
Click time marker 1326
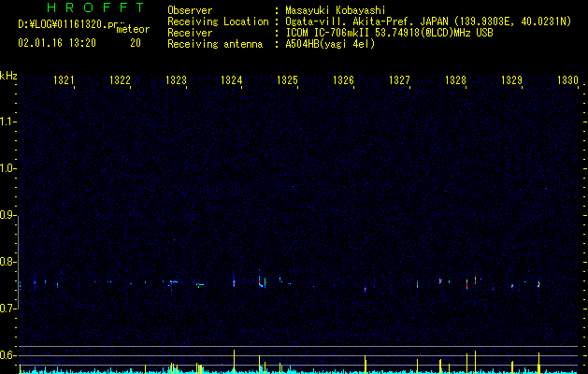pyautogui.click(x=343, y=80)
